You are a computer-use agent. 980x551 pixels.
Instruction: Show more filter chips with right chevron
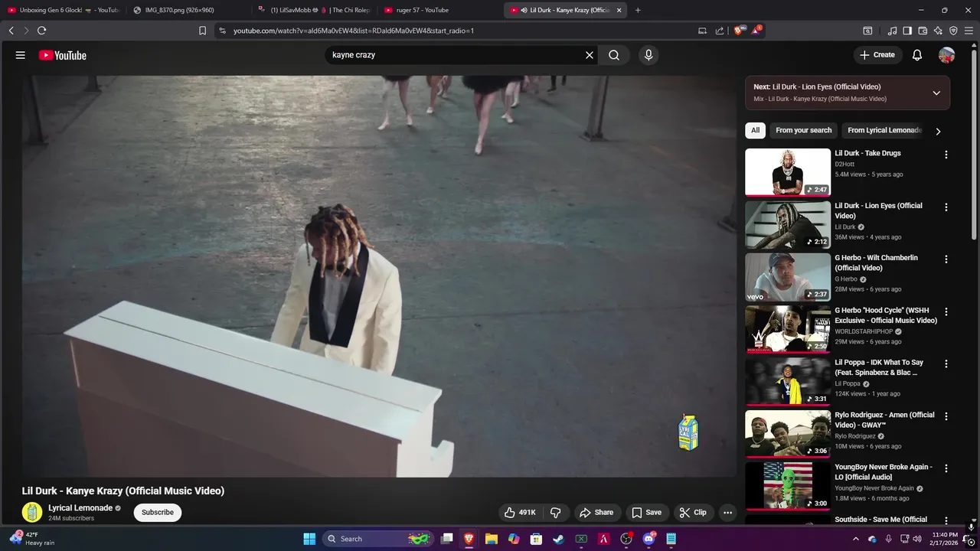(938, 131)
